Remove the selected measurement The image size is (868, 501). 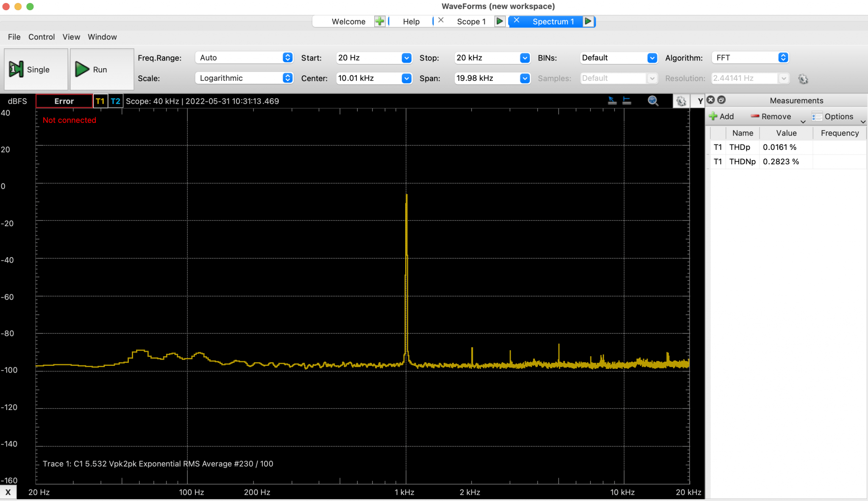point(771,116)
